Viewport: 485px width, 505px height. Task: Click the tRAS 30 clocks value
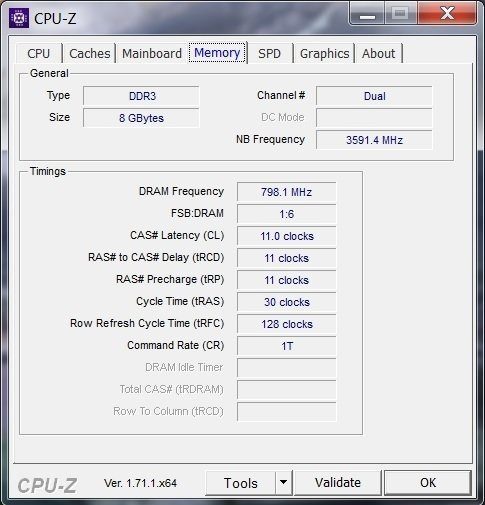[x=286, y=302]
